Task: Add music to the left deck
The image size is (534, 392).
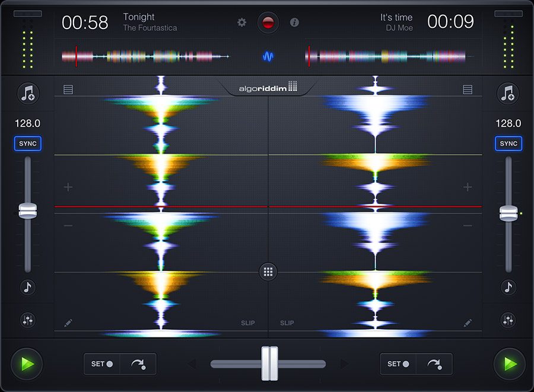Action: tap(27, 93)
